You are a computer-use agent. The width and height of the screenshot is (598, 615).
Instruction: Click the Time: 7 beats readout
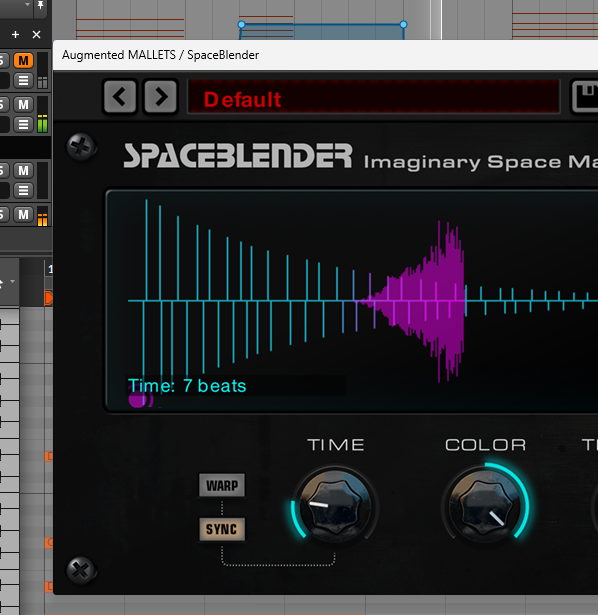(x=187, y=386)
